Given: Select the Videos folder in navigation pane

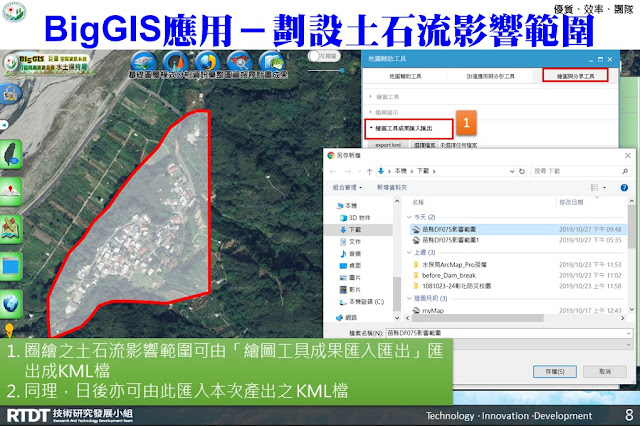Looking at the screenshot, I should 350,290.
